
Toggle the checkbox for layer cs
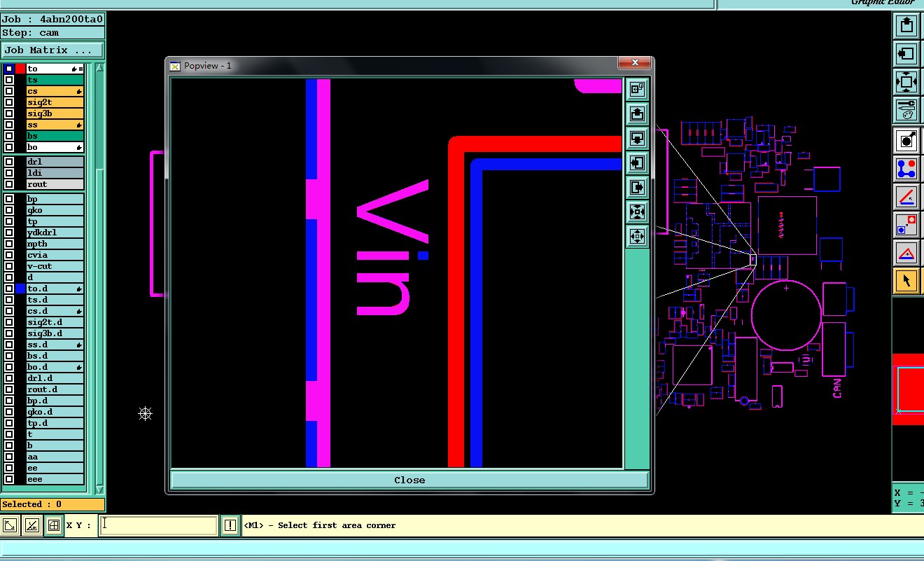coord(9,91)
